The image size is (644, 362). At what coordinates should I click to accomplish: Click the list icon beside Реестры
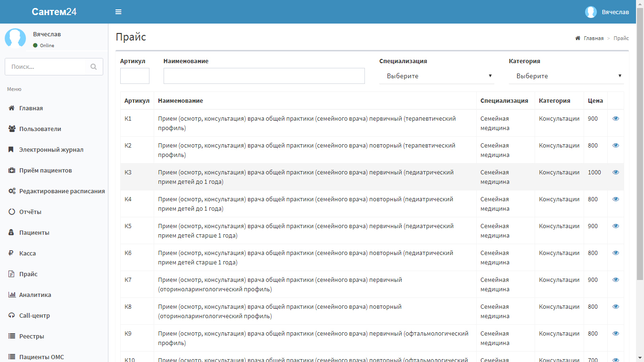pyautogui.click(x=12, y=336)
